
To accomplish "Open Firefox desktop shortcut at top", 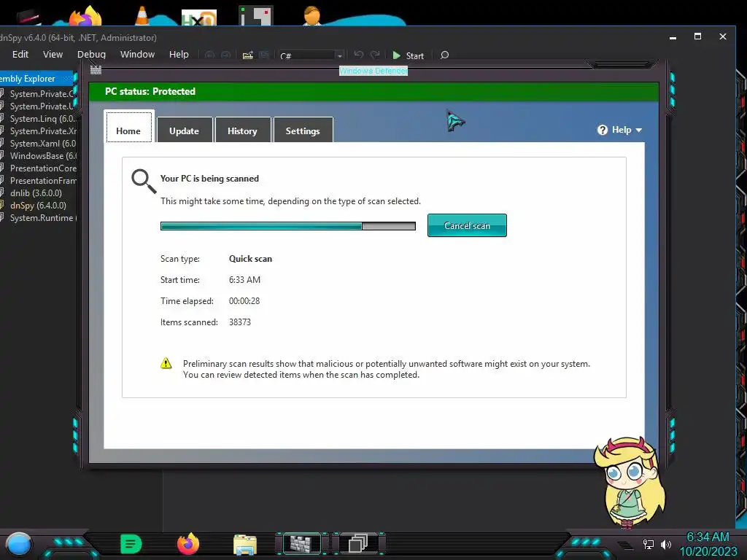I will coord(86,15).
